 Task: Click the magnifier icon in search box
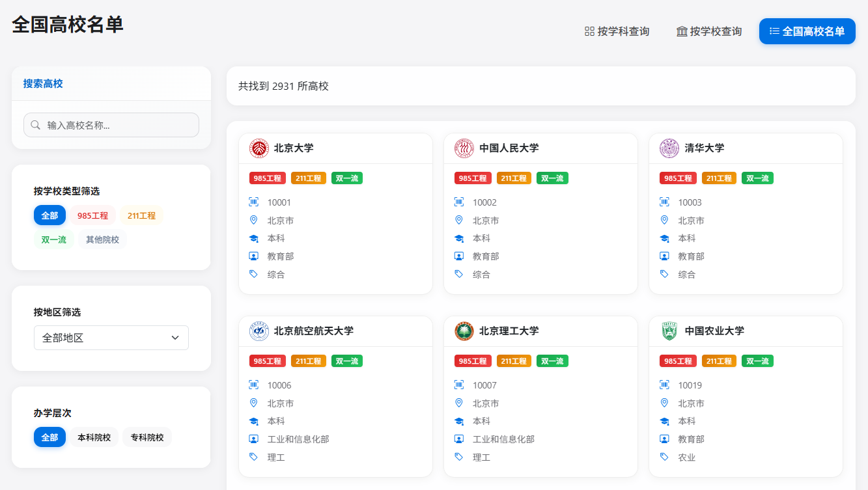pyautogui.click(x=36, y=125)
